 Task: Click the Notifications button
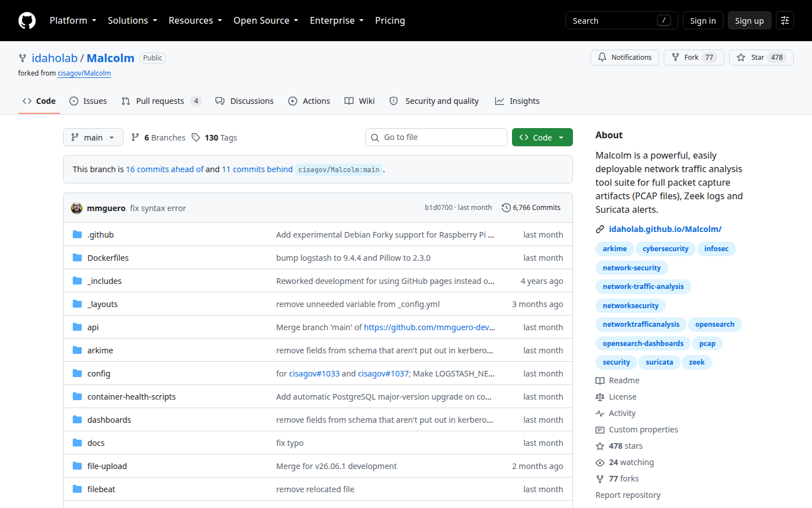coord(625,58)
